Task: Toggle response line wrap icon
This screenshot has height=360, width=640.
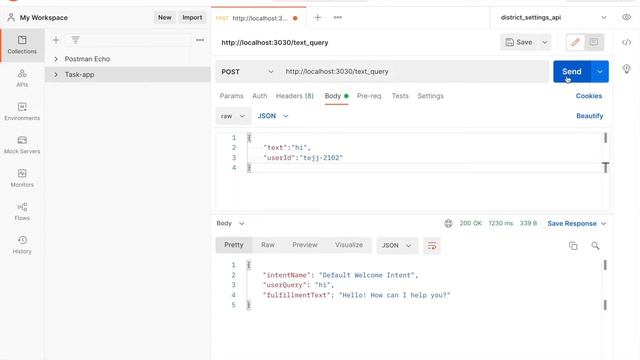Action: pos(432,246)
